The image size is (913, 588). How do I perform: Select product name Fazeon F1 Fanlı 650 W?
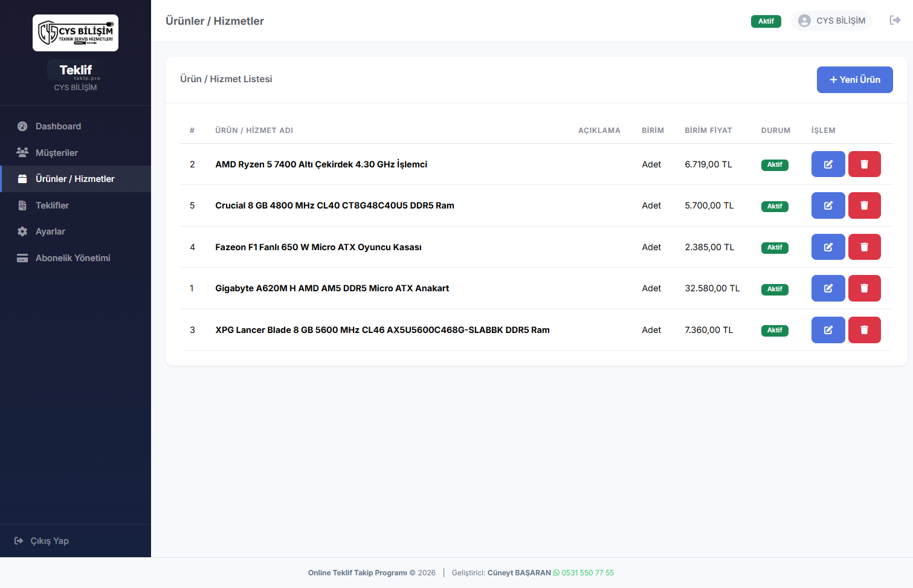pyautogui.click(x=318, y=247)
